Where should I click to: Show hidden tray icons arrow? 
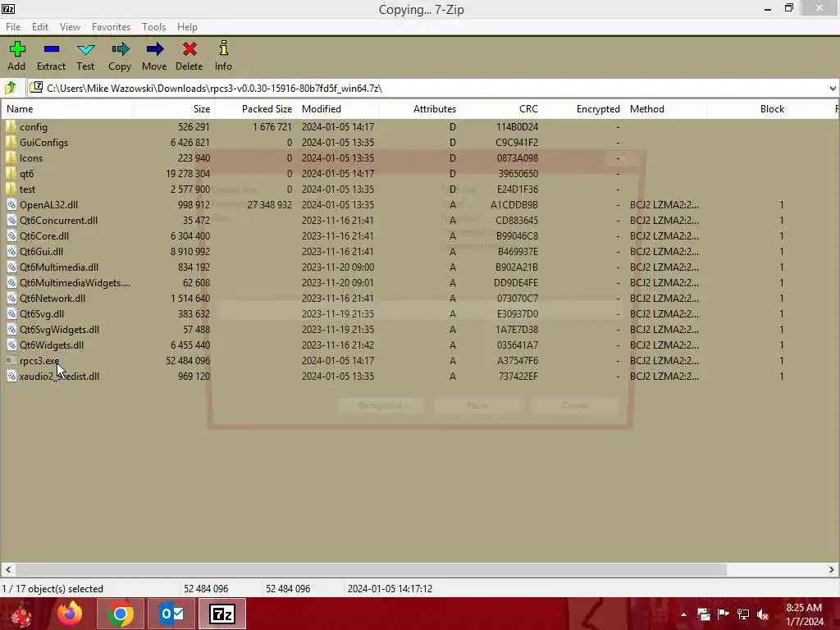(x=683, y=614)
